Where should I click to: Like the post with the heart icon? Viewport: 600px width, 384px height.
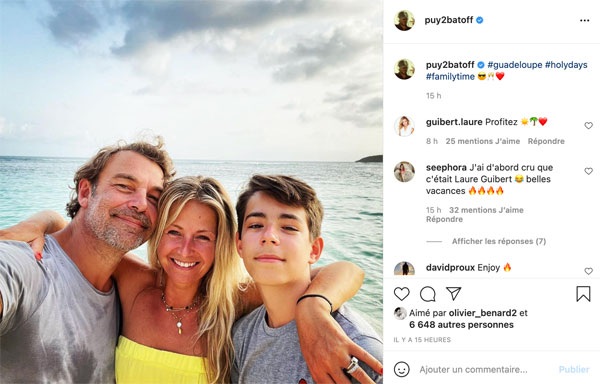click(x=401, y=294)
